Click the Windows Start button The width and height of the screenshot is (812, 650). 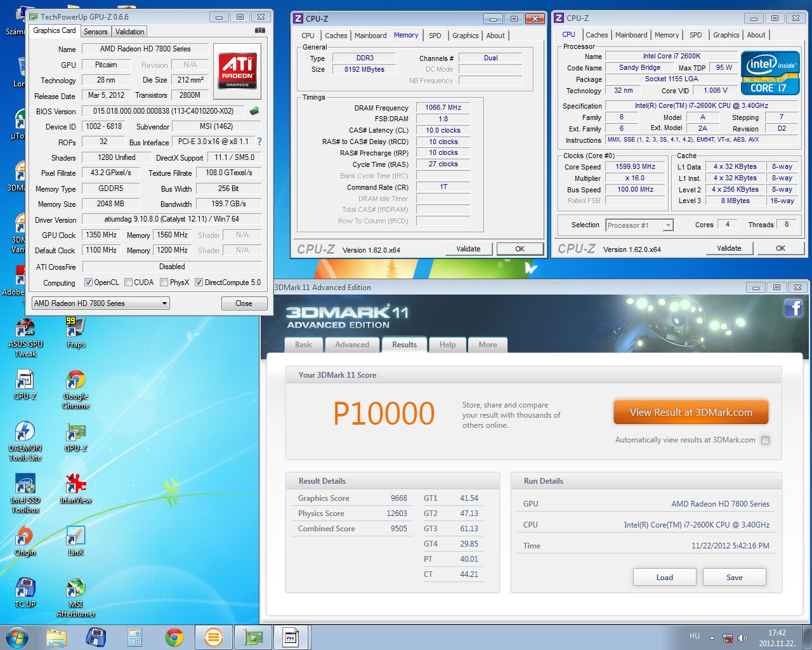click(x=17, y=637)
